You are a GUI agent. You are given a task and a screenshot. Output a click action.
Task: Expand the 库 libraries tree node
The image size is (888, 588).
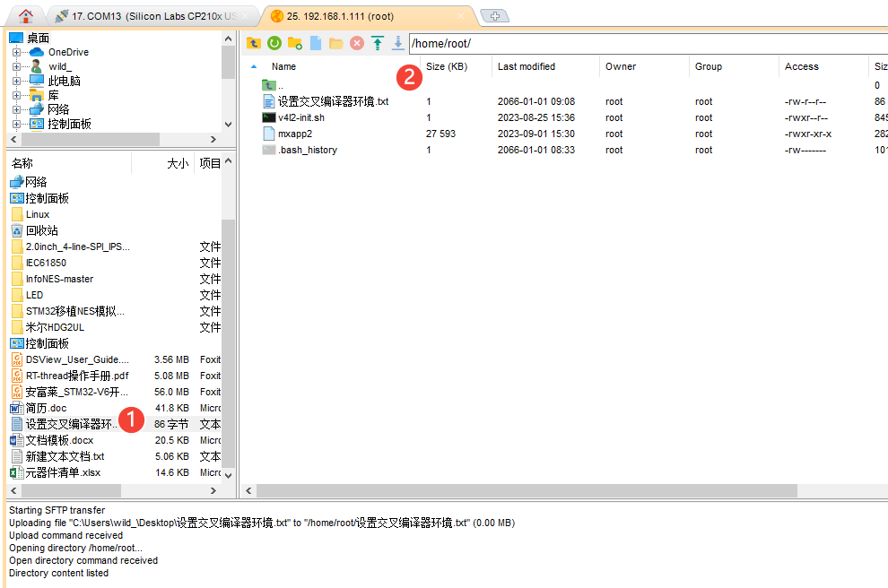click(x=16, y=95)
